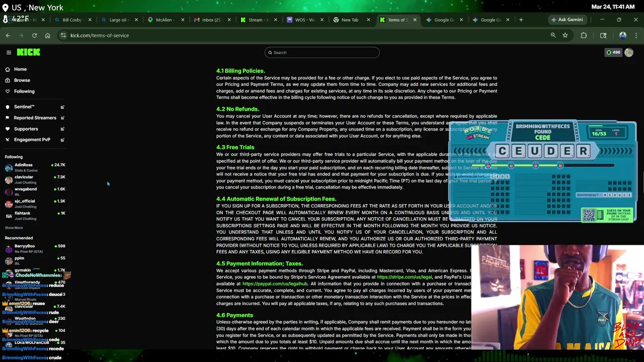Click the Reported Streamers flag icon
644x362 pixels.
pyautogui.click(x=8, y=118)
